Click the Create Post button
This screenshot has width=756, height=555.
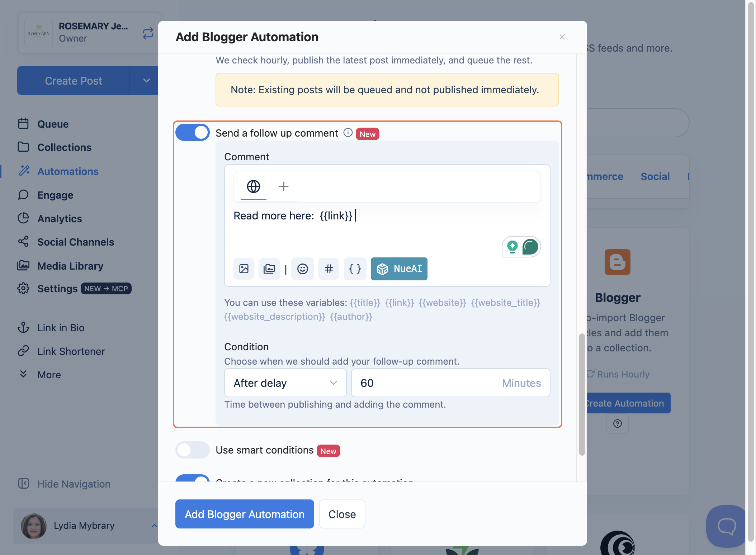[x=74, y=81]
